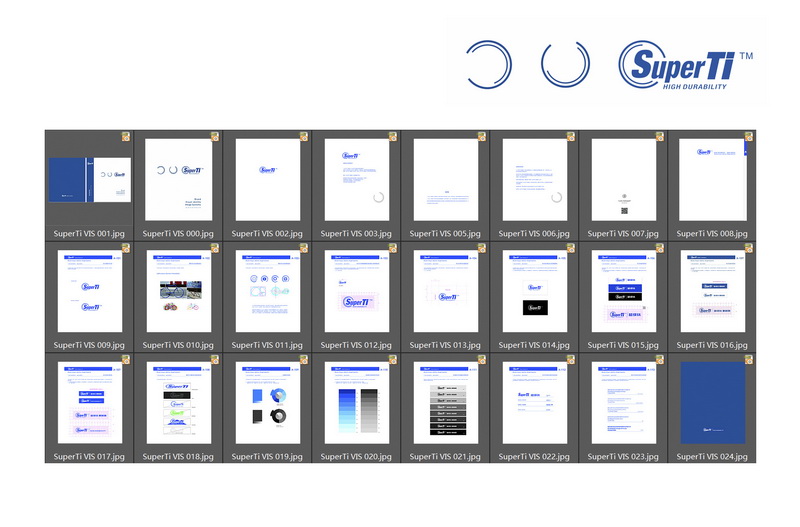Click the badge icon on SuperTi VIS 006.jpg
Screen dimensions: 800x527
pos(571,136)
